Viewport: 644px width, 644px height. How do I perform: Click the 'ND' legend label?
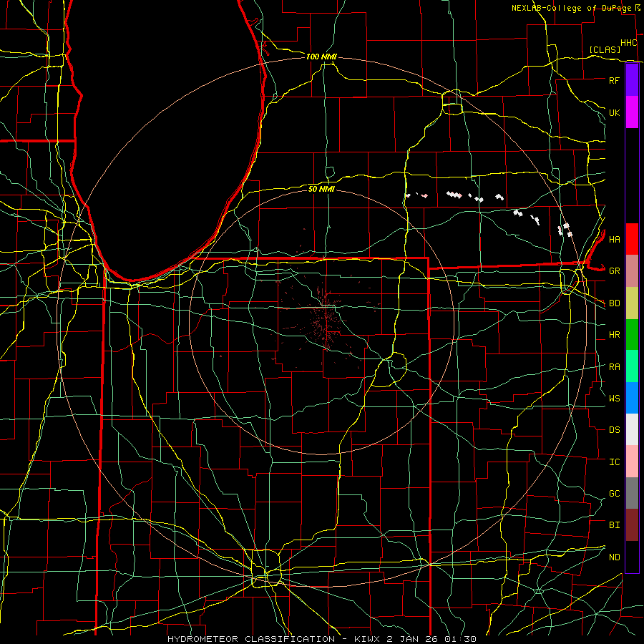[x=614, y=557]
